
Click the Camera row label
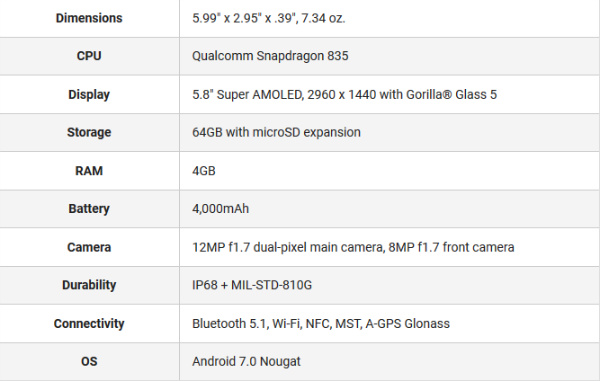coord(89,247)
